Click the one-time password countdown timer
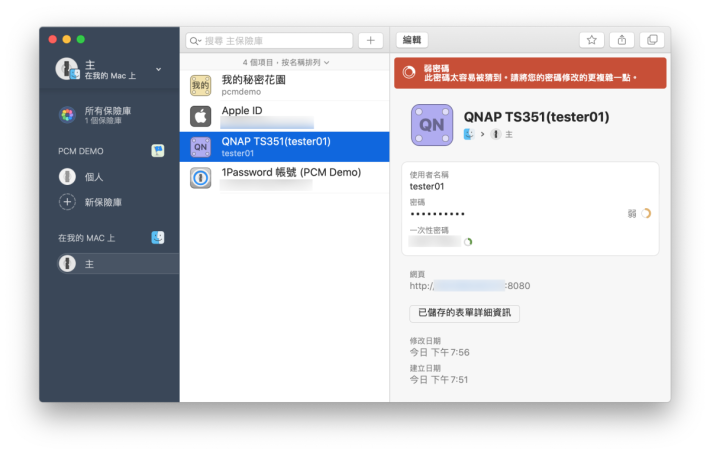This screenshot has width=710, height=454. [468, 242]
